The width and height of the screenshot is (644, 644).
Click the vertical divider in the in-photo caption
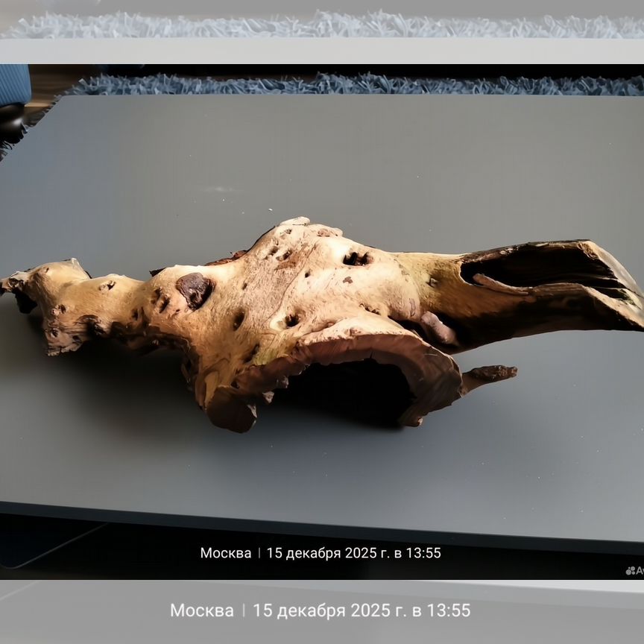(x=259, y=553)
